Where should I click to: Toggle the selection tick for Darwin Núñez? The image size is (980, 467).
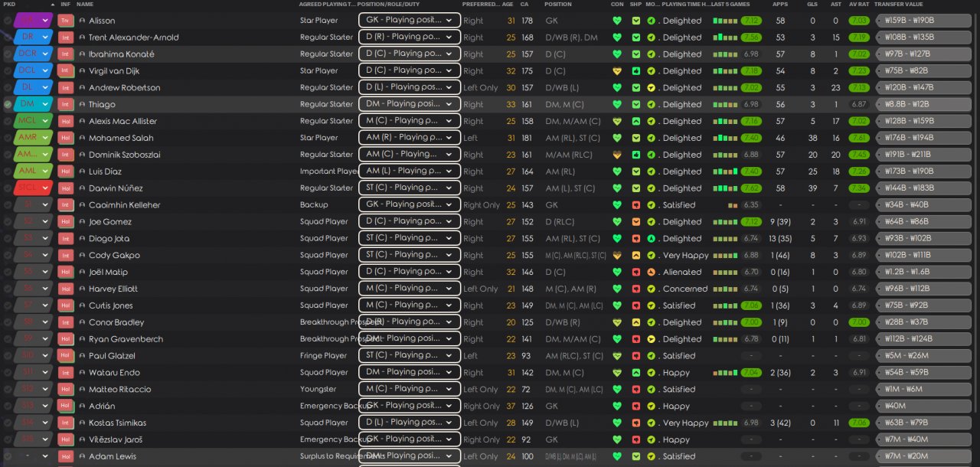pyautogui.click(x=8, y=188)
